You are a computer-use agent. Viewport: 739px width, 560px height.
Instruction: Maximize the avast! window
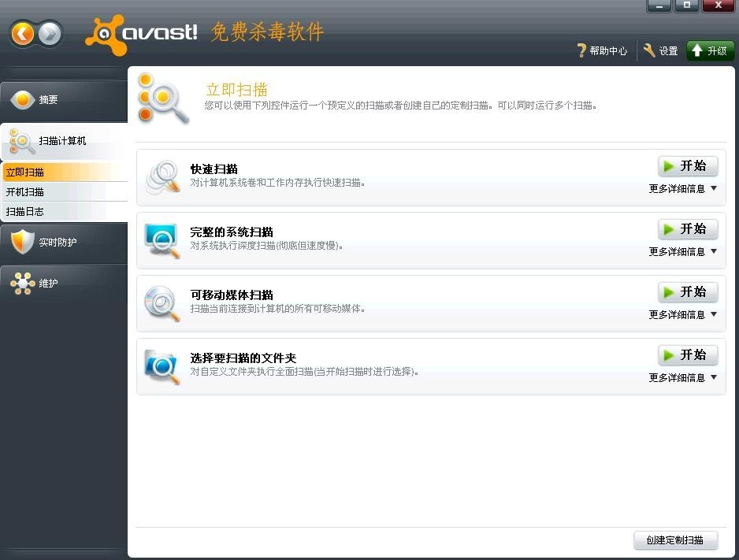pyautogui.click(x=687, y=6)
